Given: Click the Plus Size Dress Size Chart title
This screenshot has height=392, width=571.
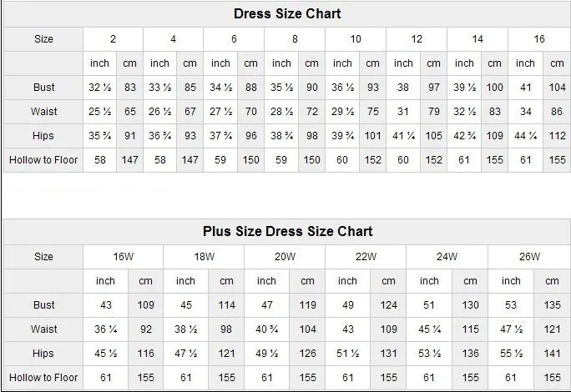Looking at the screenshot, I should click(287, 231).
